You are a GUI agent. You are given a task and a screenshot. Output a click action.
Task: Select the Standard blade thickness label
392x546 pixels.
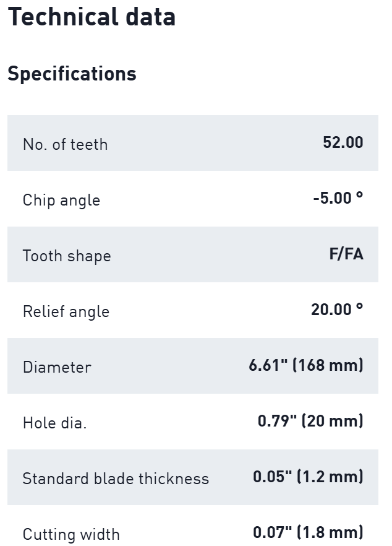pyautogui.click(x=116, y=479)
